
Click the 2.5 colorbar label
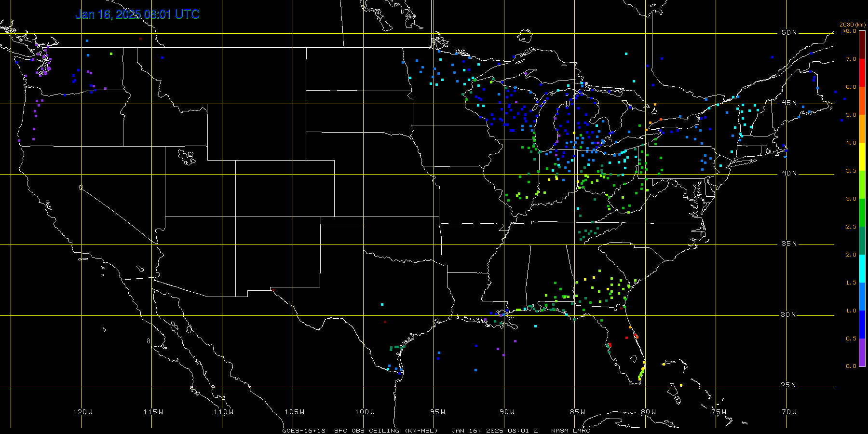click(x=851, y=227)
